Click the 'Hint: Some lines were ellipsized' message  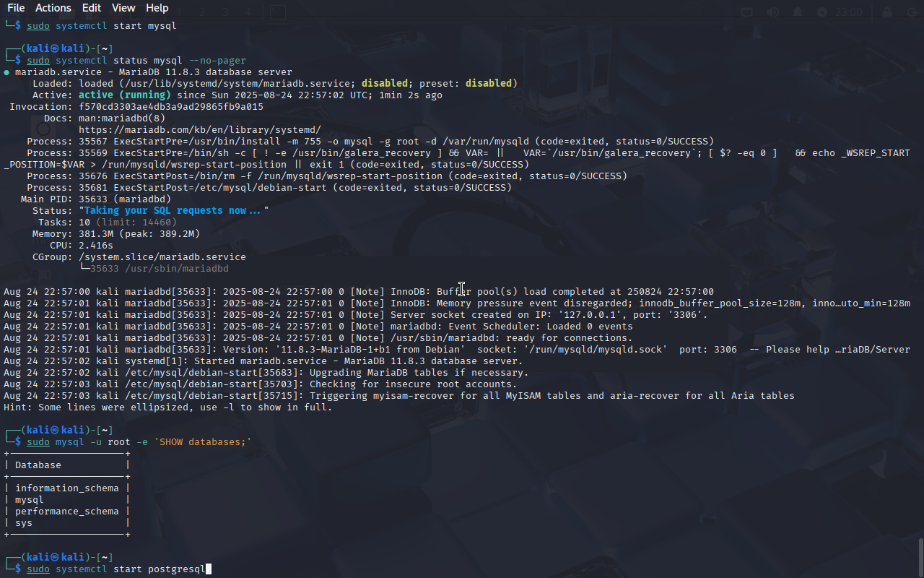[168, 407]
